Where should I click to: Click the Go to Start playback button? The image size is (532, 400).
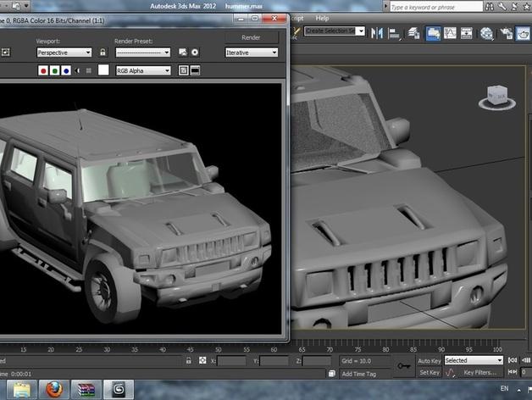513,360
